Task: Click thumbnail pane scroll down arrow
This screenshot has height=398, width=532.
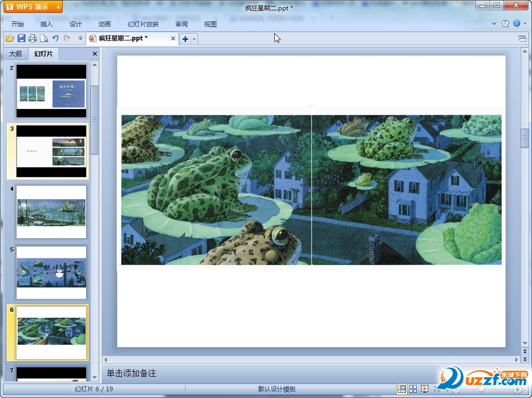Action: pyautogui.click(x=95, y=377)
